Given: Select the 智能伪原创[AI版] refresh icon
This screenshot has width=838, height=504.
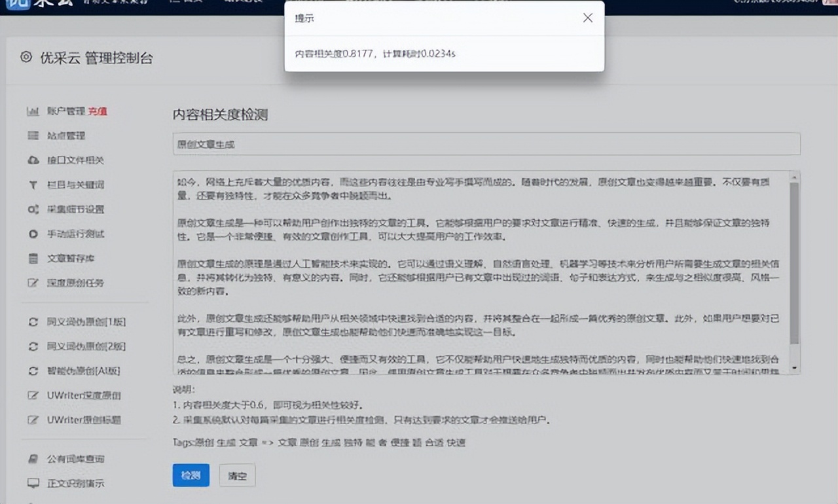Looking at the screenshot, I should pos(33,370).
